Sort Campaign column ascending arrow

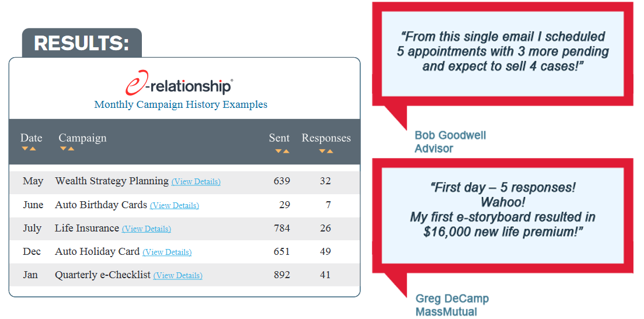coord(71,149)
